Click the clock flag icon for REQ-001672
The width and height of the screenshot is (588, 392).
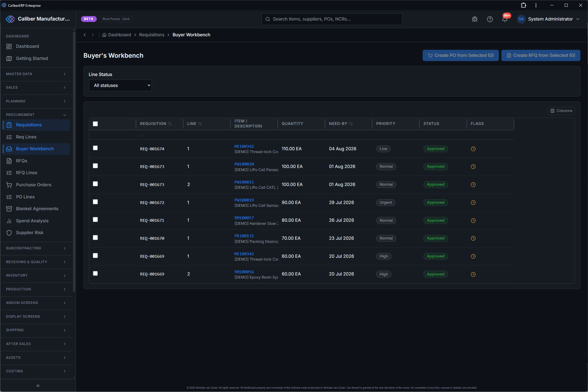[x=473, y=203]
